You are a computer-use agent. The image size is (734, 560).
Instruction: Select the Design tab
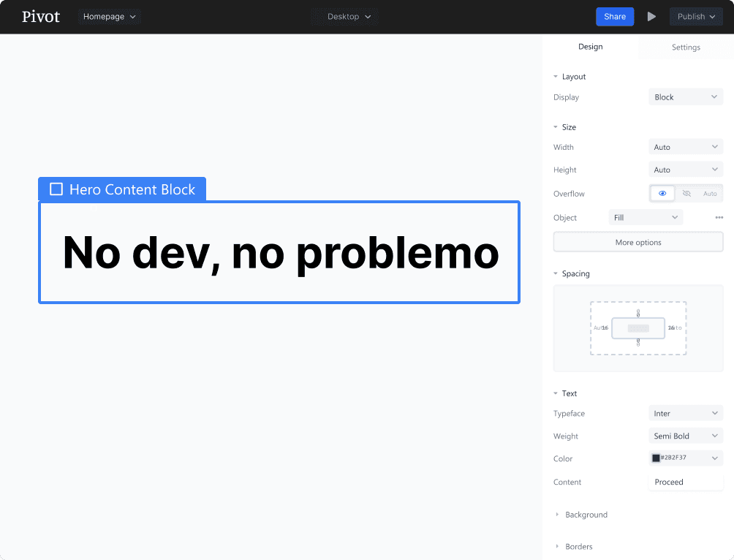591,47
